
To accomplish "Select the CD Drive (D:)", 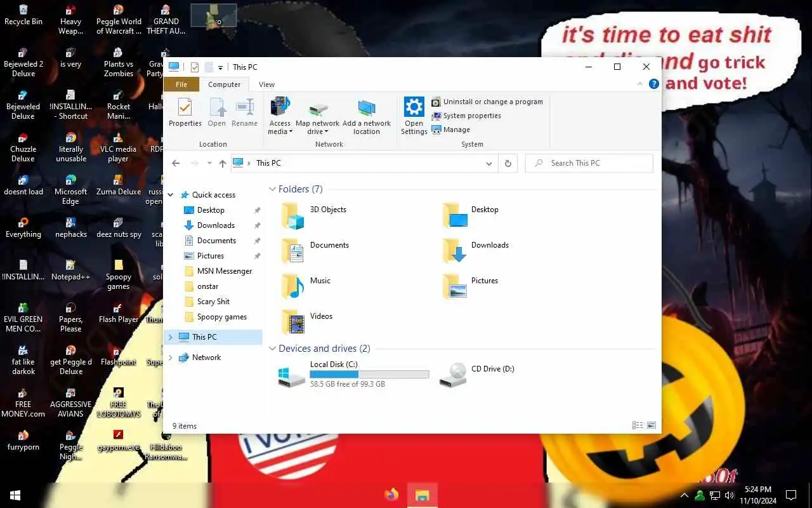I will coord(477,375).
